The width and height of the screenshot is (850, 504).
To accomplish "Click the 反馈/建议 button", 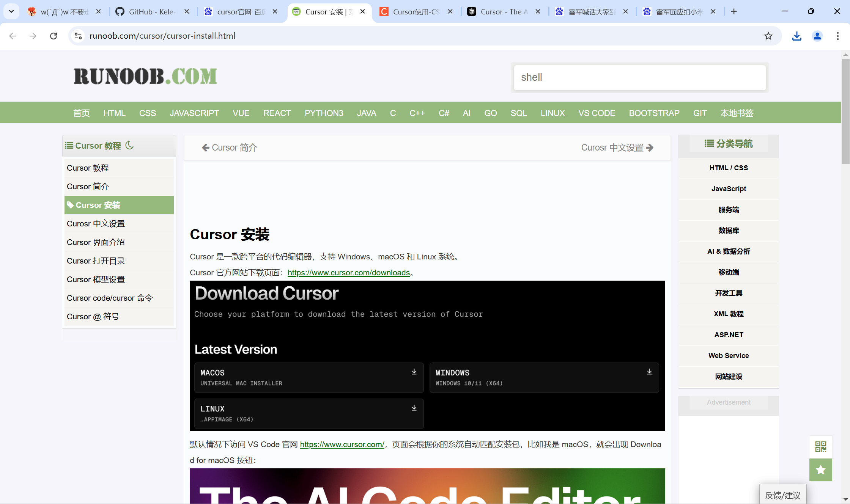I will pyautogui.click(x=783, y=495).
